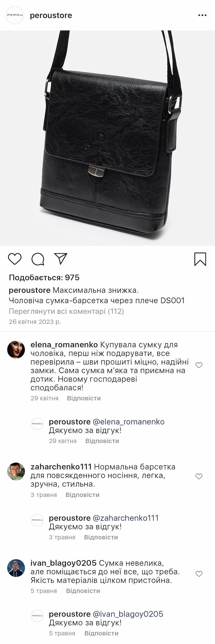Reply to elena_romanenko's comment
The image size is (215, 644).
tap(84, 398)
